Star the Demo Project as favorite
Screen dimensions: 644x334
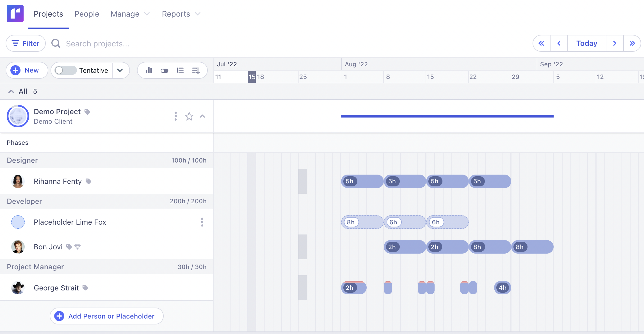pyautogui.click(x=189, y=116)
